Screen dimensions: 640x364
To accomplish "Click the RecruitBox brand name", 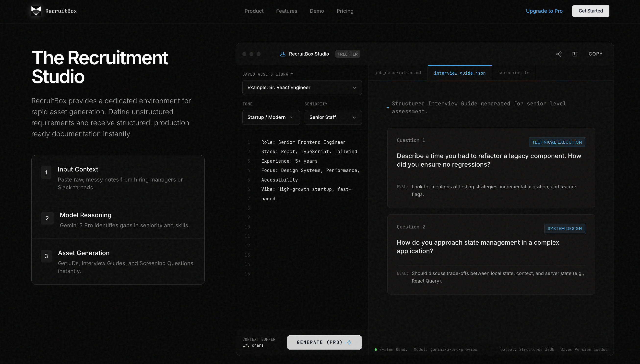I will (61, 11).
